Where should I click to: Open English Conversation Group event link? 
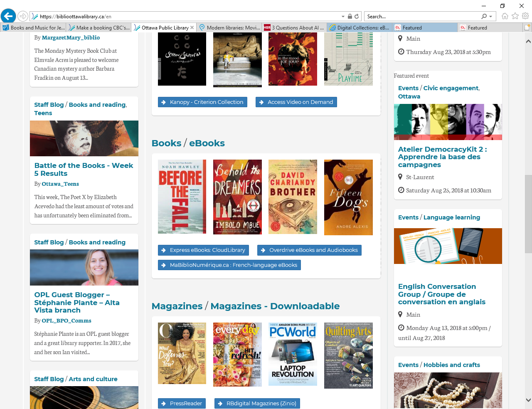pyautogui.click(x=442, y=294)
